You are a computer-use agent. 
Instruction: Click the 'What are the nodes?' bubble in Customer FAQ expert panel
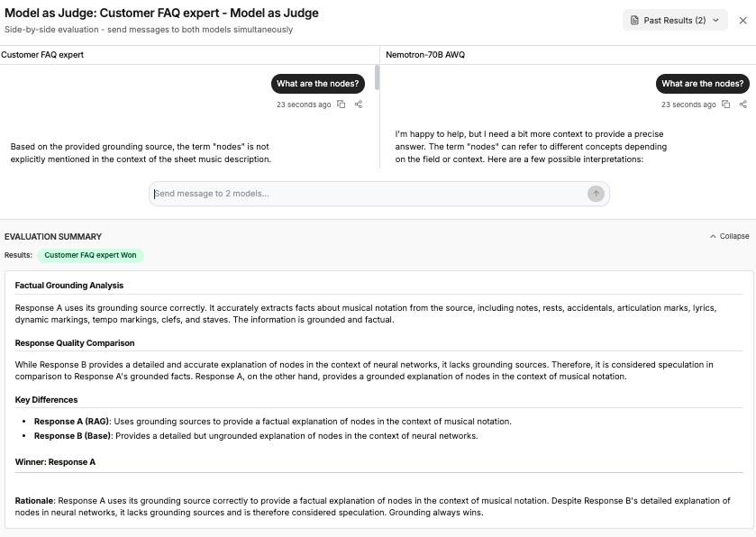tap(318, 84)
